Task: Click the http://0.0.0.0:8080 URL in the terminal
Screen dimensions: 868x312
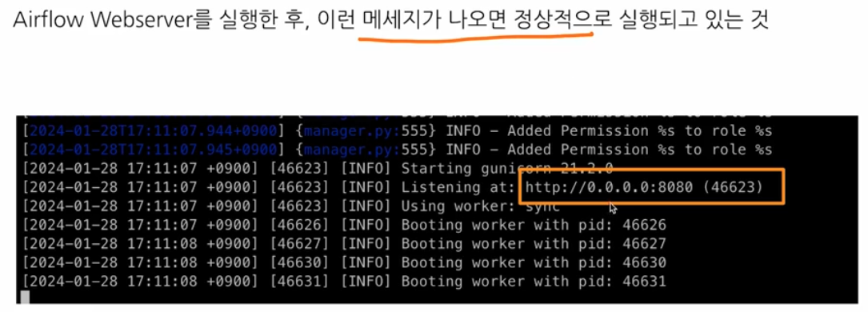Action: coord(609,187)
